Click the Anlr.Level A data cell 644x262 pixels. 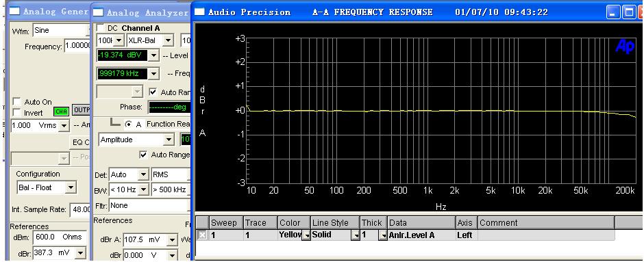[421, 235]
